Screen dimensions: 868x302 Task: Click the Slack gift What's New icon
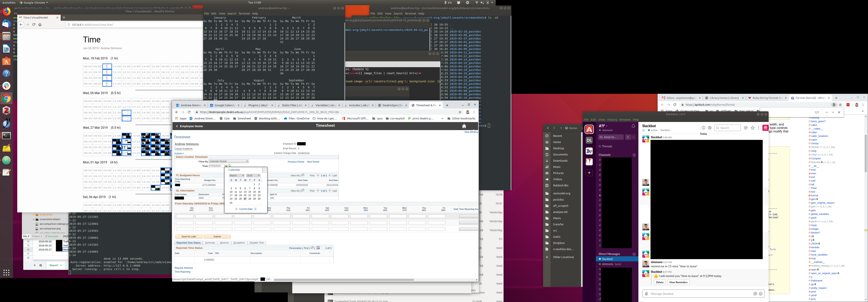[766, 128]
